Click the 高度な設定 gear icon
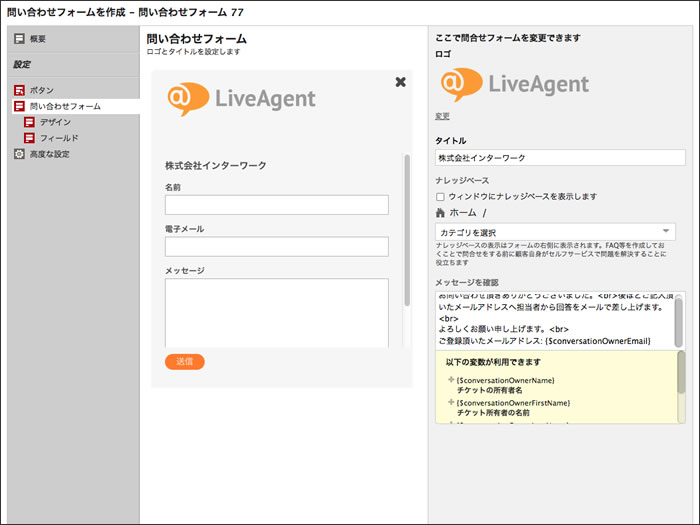The width and height of the screenshot is (700, 525). (x=19, y=154)
